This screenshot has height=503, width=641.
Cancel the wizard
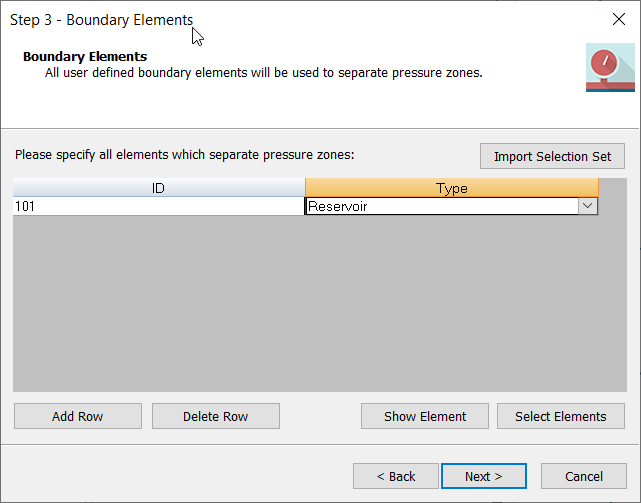[584, 476]
